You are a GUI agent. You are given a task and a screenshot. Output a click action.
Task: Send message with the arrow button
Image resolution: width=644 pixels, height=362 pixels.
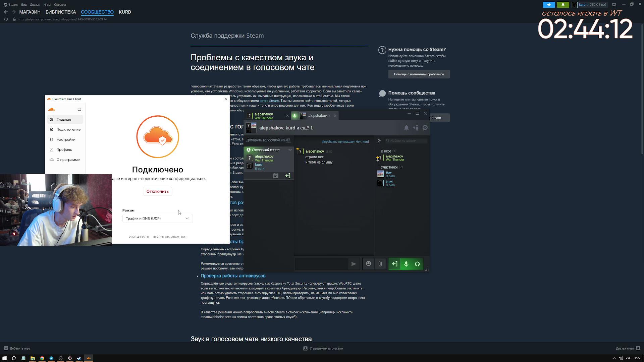[x=354, y=264]
